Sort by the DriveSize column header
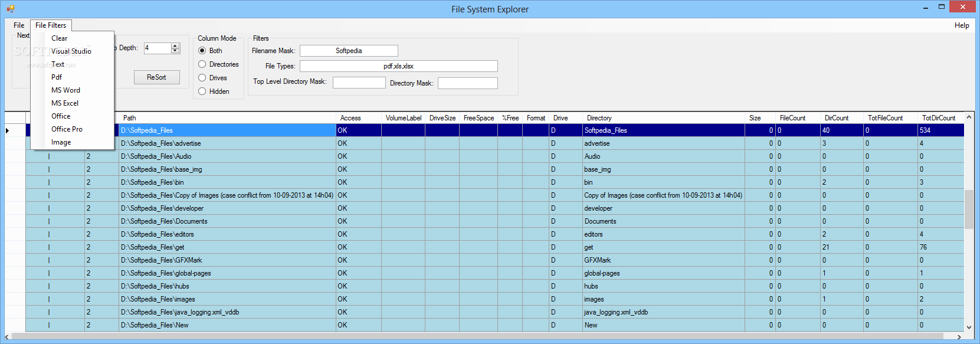This screenshot has height=344, width=980. pyautogui.click(x=443, y=118)
